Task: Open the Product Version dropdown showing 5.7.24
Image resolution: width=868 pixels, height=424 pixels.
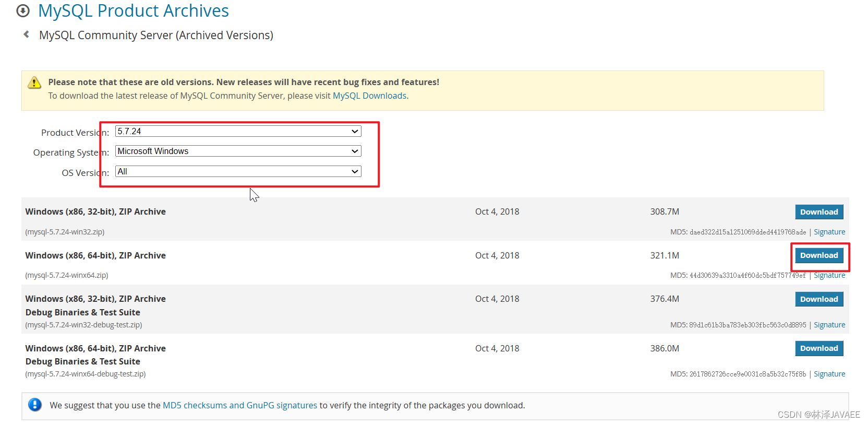Action: click(238, 131)
